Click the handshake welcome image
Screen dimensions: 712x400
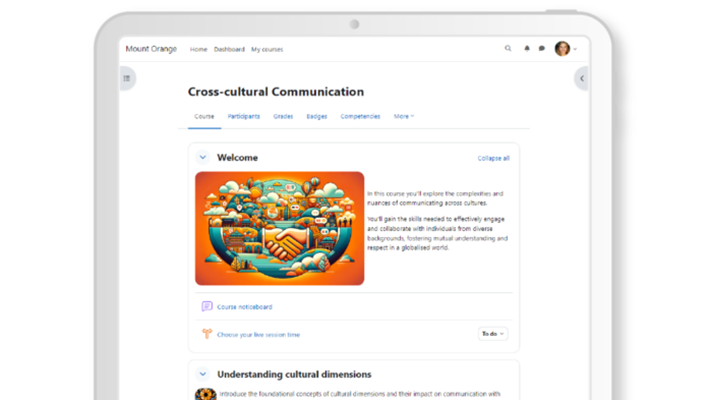(280, 228)
